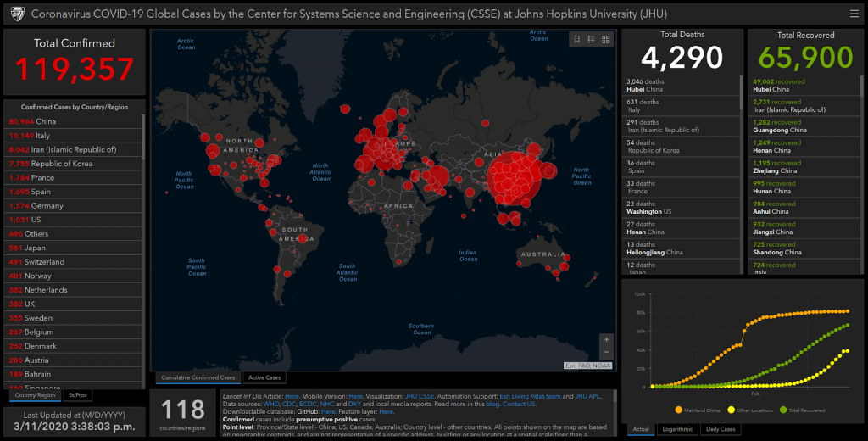Select '7,755 Republic of Korea' row

pyautogui.click(x=73, y=164)
